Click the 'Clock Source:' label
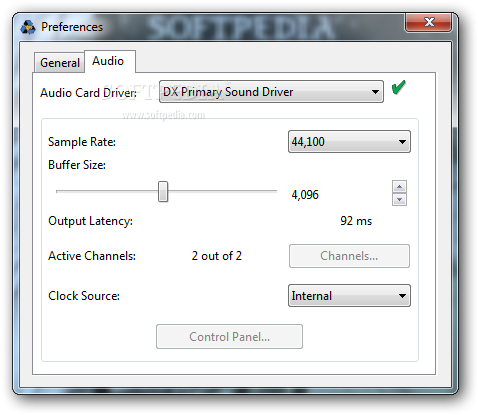The image size is (479, 415). (x=84, y=296)
